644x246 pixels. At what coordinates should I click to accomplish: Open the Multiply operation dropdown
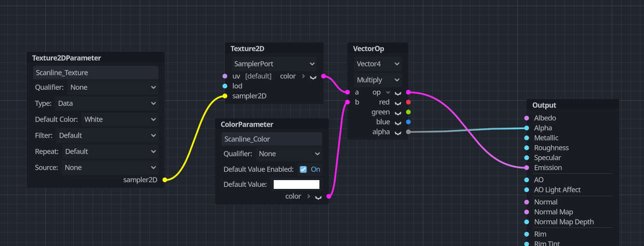(x=378, y=80)
